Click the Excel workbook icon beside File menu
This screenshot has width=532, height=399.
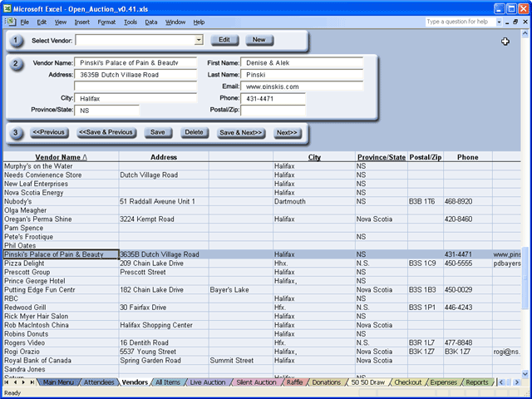point(11,22)
